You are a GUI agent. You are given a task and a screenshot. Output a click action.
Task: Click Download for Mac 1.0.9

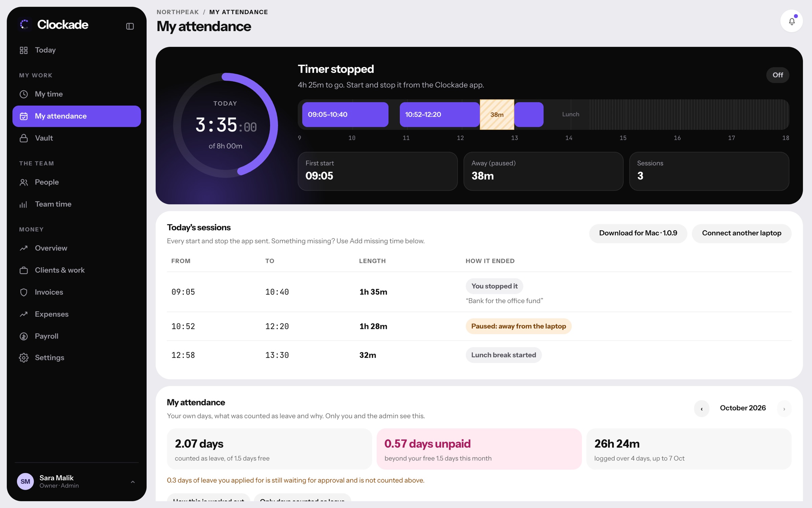(638, 233)
